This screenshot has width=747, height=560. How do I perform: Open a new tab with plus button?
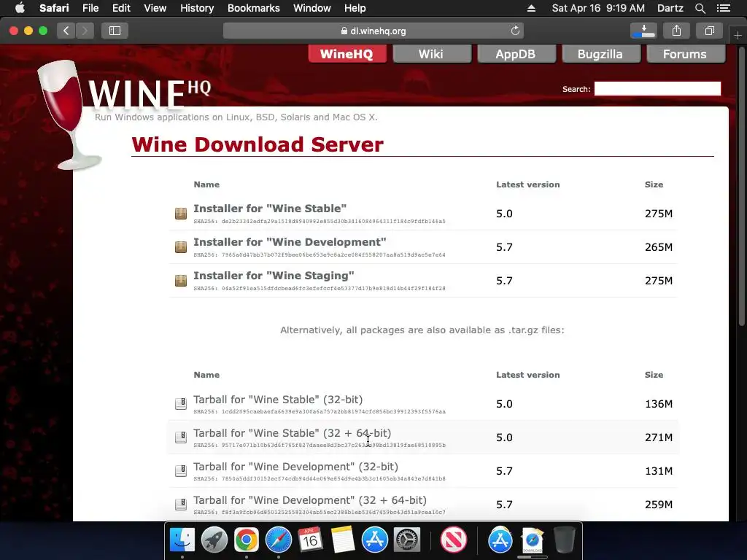(738, 35)
